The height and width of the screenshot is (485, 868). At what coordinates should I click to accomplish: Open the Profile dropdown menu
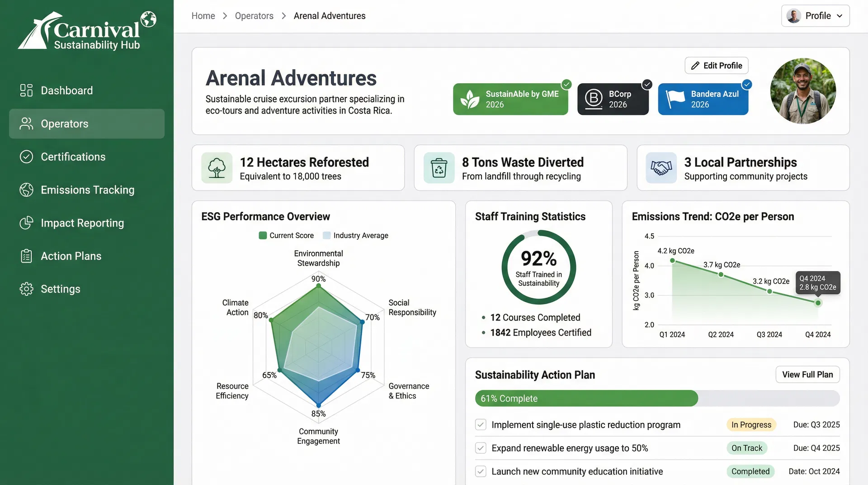coord(815,16)
